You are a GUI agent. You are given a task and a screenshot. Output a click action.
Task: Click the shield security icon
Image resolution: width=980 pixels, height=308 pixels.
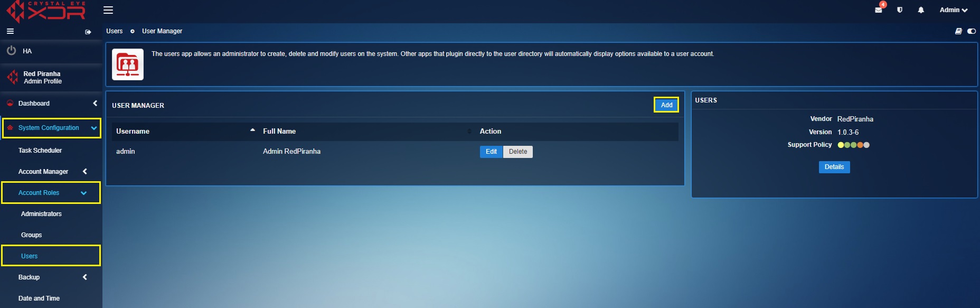tap(900, 10)
